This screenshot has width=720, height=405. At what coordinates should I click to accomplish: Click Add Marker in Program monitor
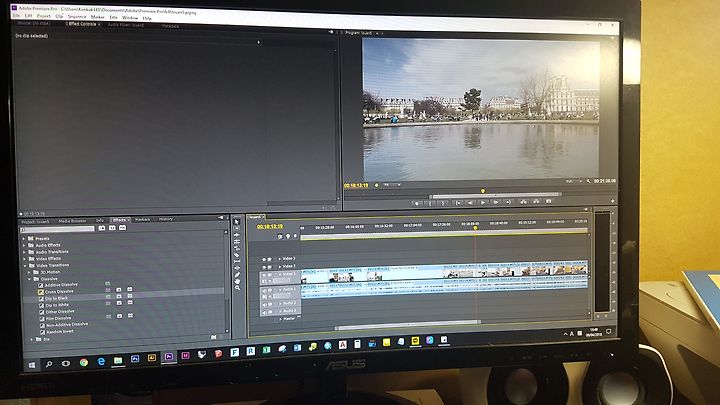tap(417, 202)
